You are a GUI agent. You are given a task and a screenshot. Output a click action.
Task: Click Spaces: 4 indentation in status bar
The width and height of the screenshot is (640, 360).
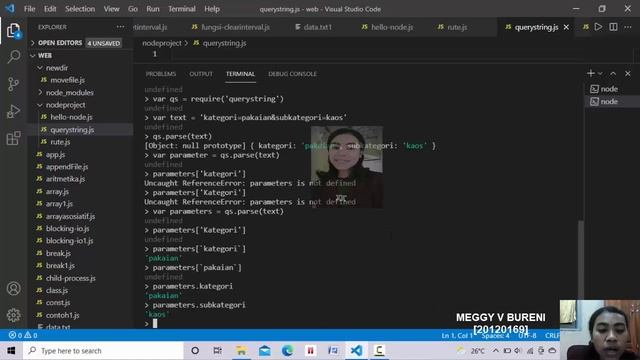click(495, 335)
